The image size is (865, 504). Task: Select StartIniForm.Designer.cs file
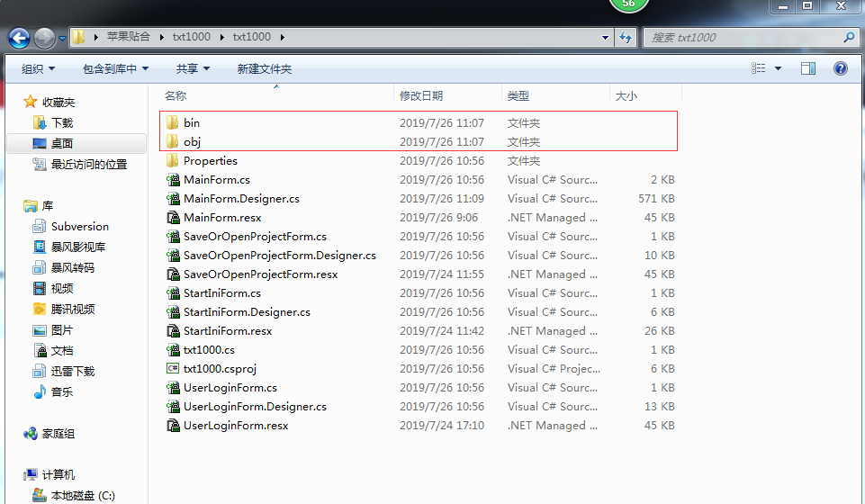click(x=247, y=312)
